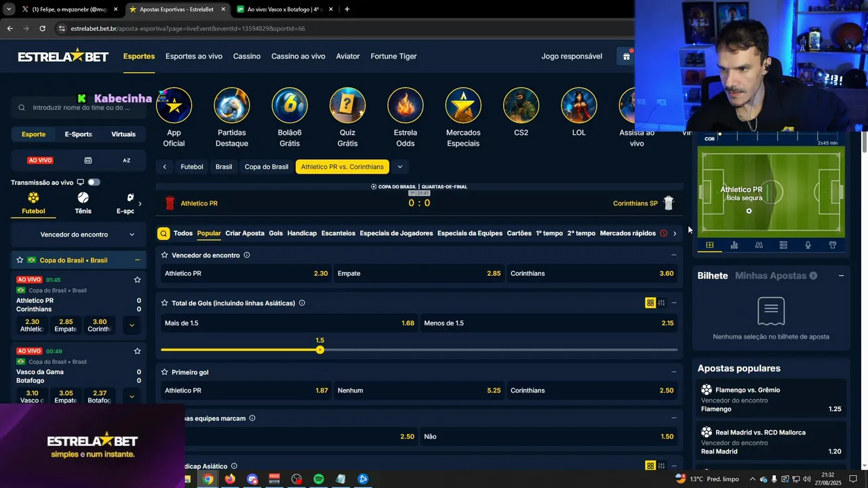Switch to the Gols market tab
Image resolution: width=868 pixels, height=488 pixels.
pyautogui.click(x=275, y=233)
